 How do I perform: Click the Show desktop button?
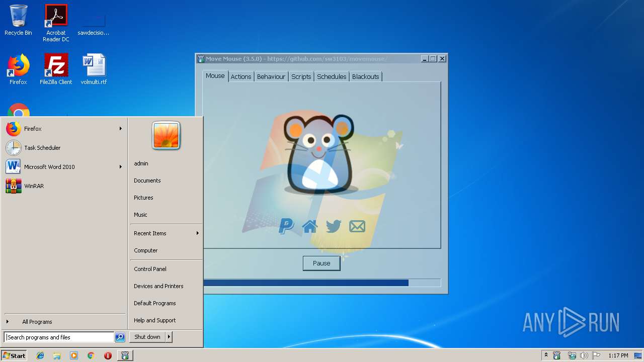pyautogui.click(x=638, y=355)
